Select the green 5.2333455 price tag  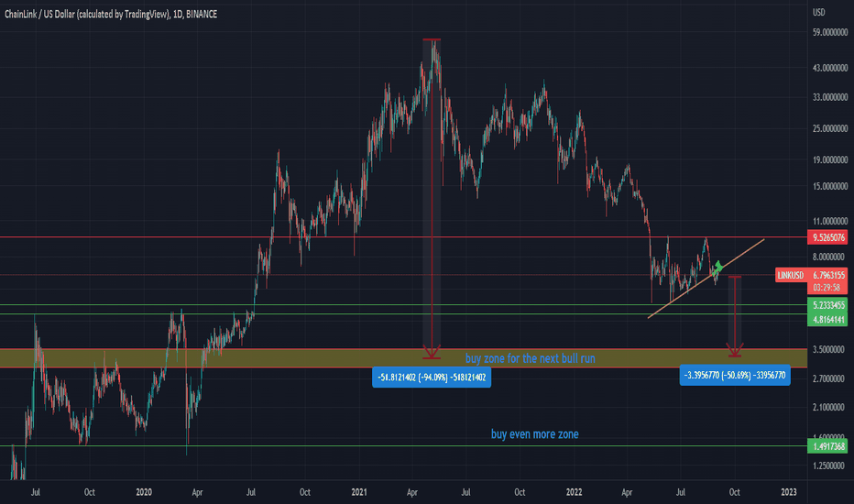coord(827,305)
